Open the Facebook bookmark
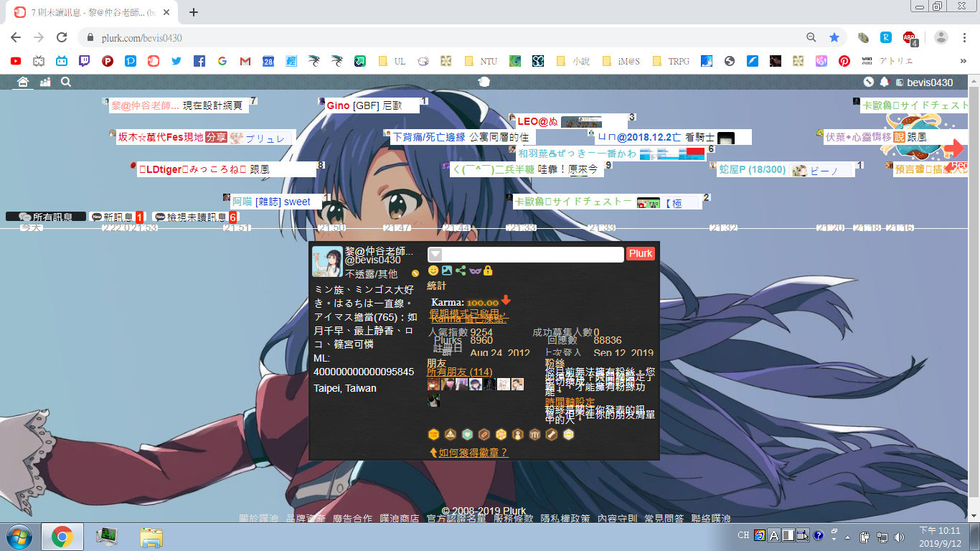This screenshot has height=551, width=980. coord(199,62)
